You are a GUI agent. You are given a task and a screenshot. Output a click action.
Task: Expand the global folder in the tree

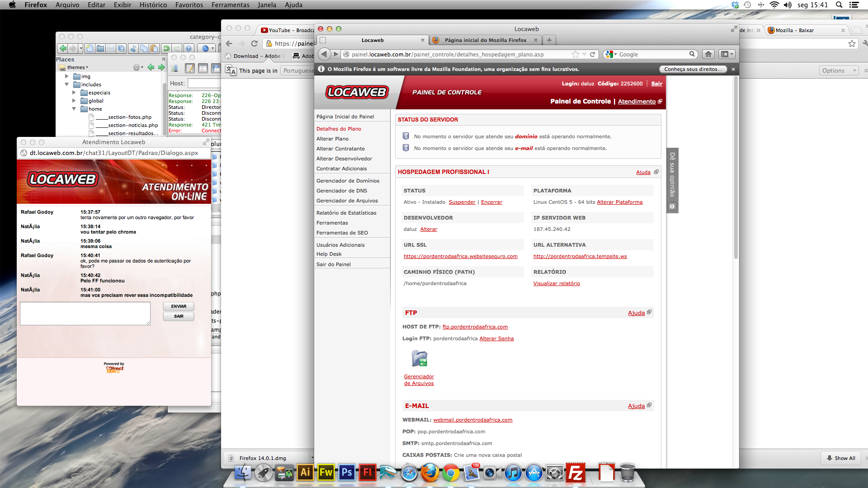[74, 101]
